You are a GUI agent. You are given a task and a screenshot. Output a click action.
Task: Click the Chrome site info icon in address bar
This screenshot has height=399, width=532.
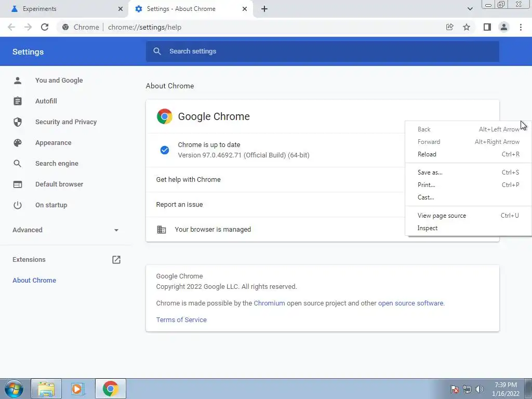[x=65, y=27]
